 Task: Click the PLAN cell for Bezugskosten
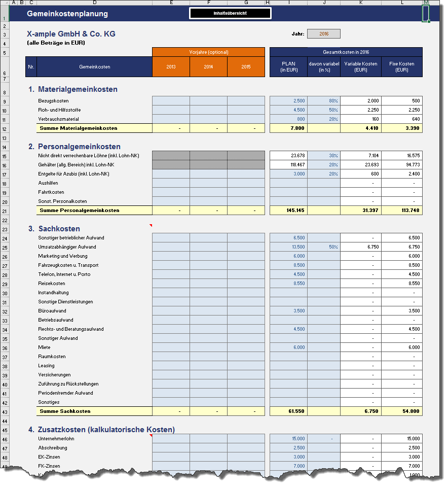288,101
